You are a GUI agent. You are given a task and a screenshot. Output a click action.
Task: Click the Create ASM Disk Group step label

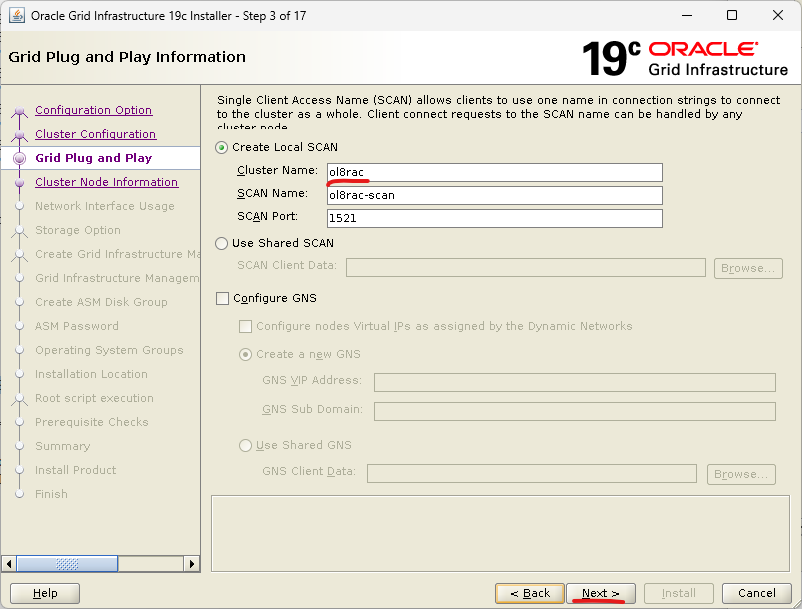pos(101,302)
